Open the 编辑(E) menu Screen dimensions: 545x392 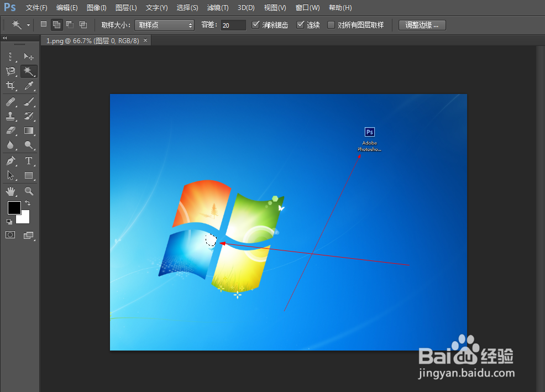pyautogui.click(x=67, y=8)
